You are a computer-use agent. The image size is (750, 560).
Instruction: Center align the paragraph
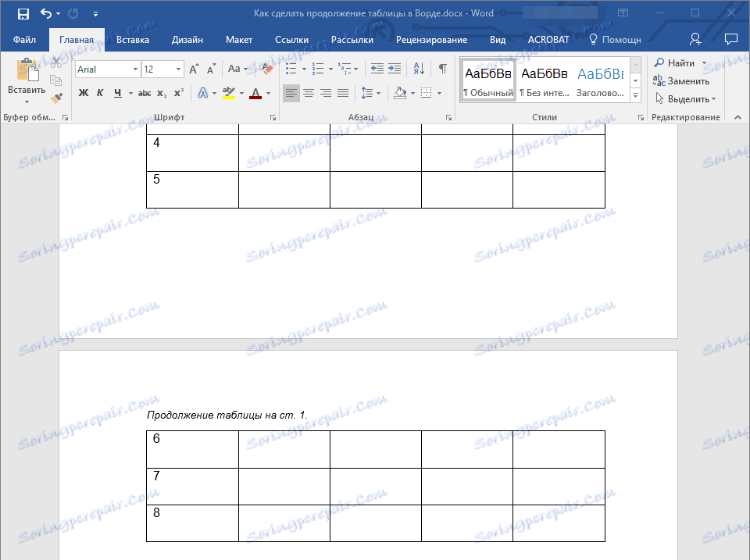309,93
